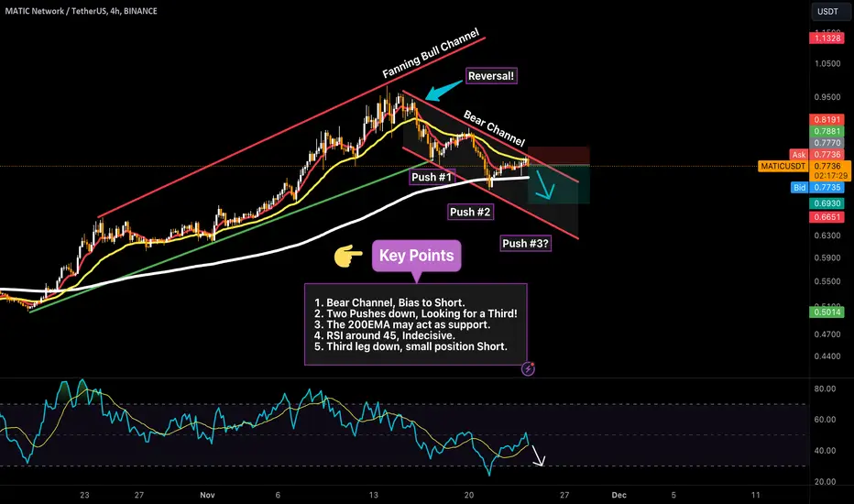Click the red 1.1328 price label
The image size is (854, 504).
tap(827, 38)
